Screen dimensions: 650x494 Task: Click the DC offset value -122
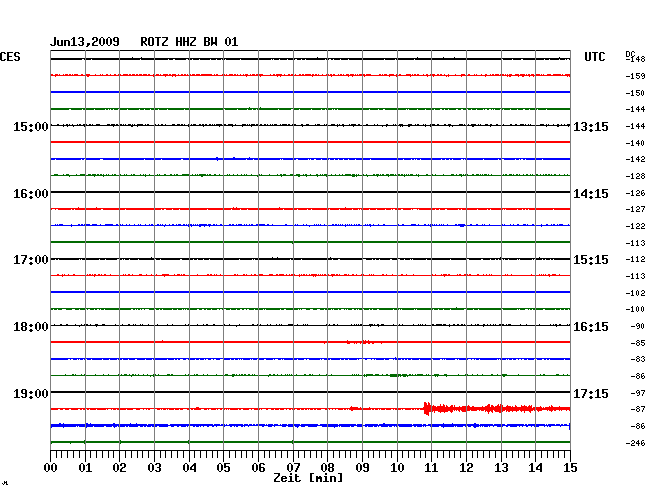(x=635, y=226)
